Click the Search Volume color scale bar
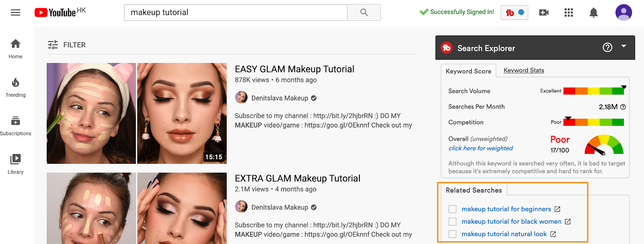This screenshot has height=244, width=644. (x=594, y=91)
